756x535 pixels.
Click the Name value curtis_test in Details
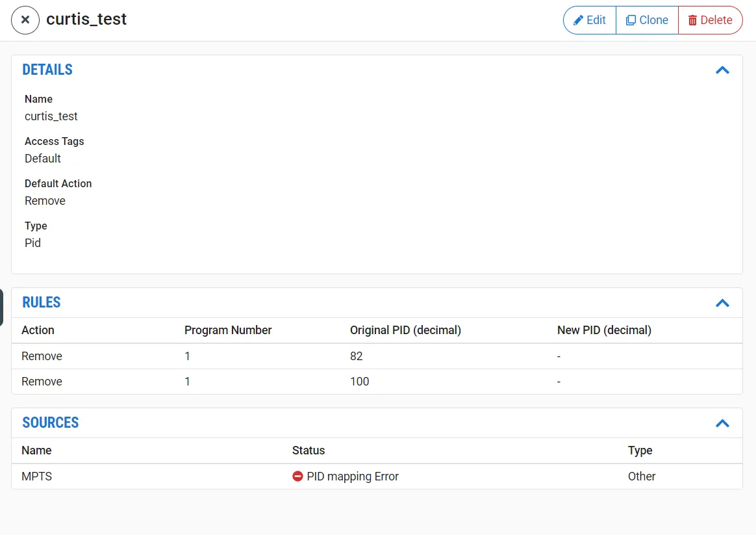51,116
